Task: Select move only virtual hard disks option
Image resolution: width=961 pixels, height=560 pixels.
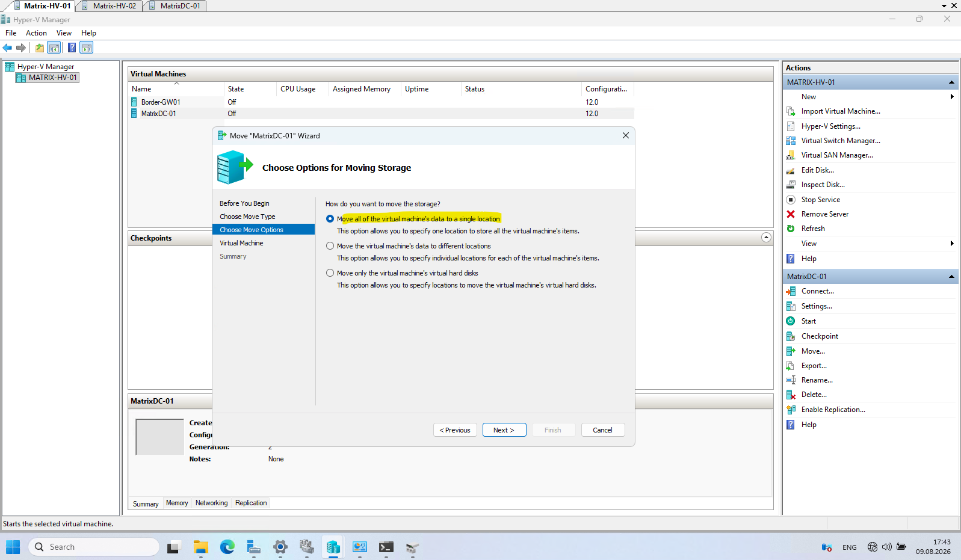Action: point(330,273)
